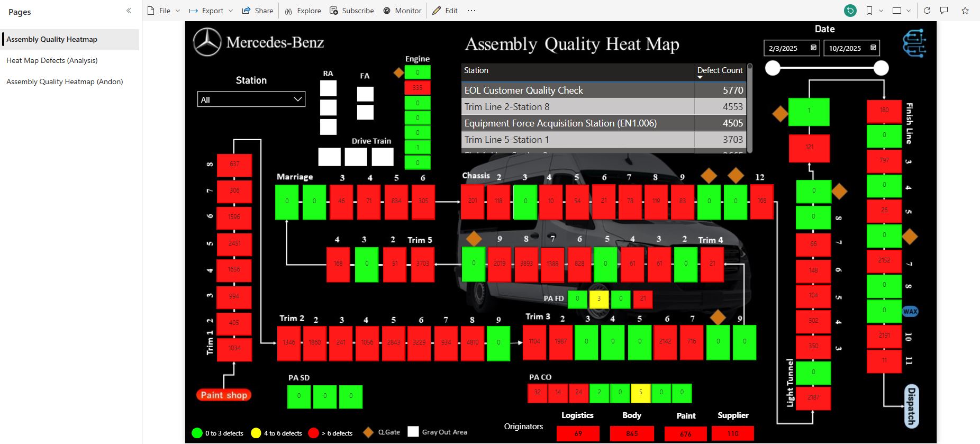Click the Edit button in the toolbar
Image resolution: width=980 pixels, height=444 pixels.
(445, 11)
